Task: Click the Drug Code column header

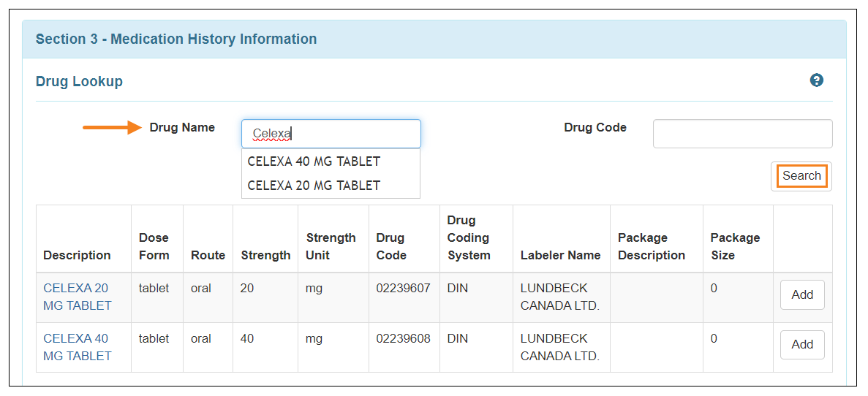Action: pos(391,246)
